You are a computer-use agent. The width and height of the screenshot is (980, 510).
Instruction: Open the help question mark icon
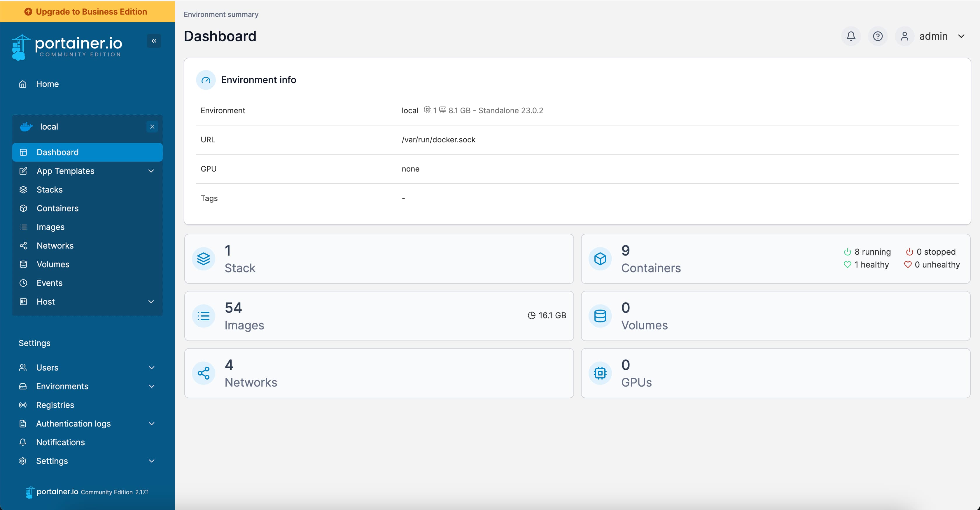coord(877,36)
